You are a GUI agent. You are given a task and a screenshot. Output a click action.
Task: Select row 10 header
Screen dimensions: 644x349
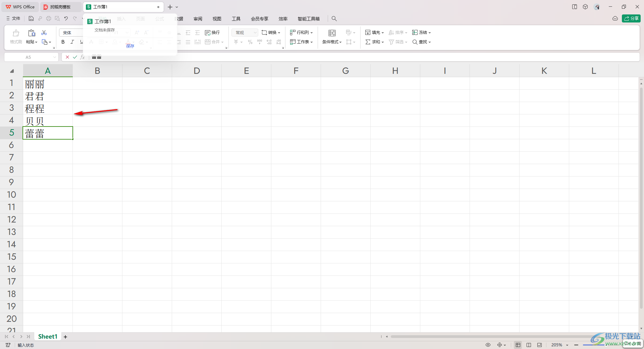coord(11,195)
